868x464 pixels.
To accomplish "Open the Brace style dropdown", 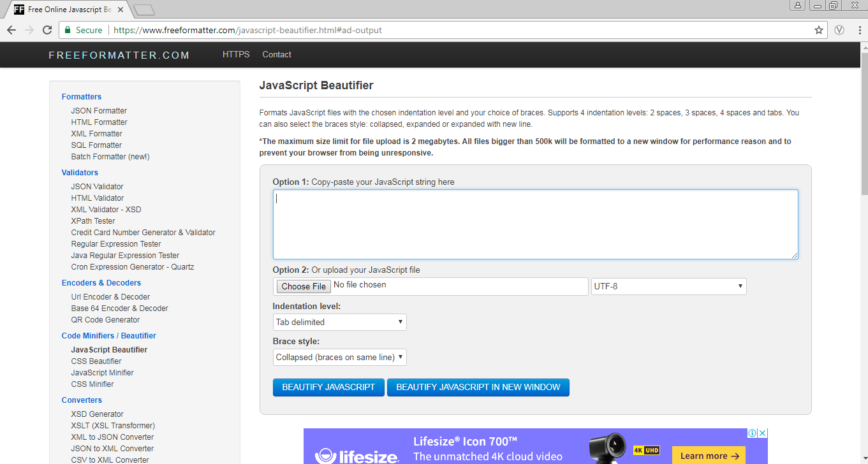I will (339, 357).
